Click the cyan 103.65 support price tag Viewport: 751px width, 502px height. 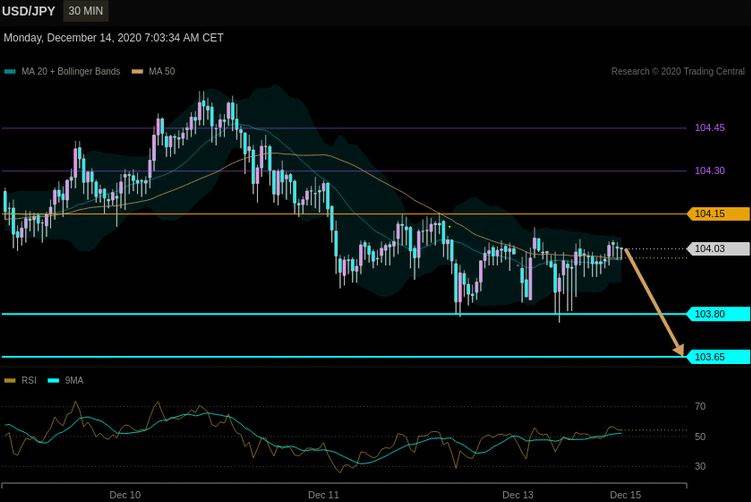point(718,357)
